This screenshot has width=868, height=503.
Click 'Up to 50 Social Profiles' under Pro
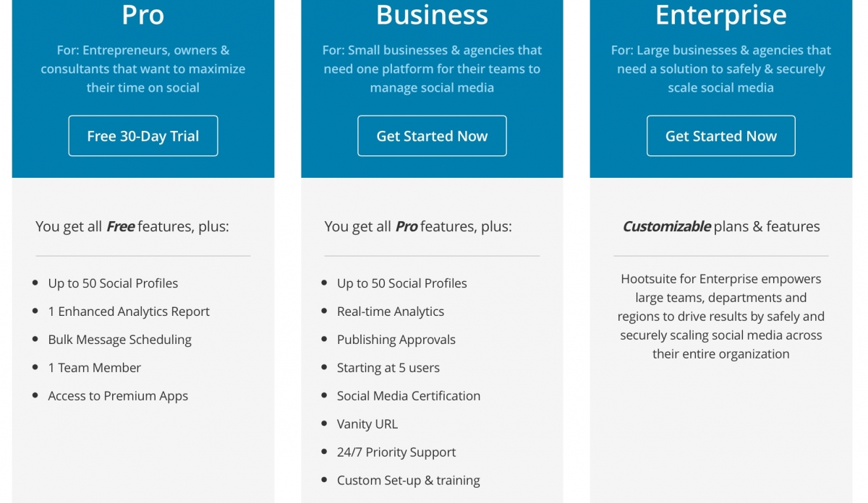[113, 283]
